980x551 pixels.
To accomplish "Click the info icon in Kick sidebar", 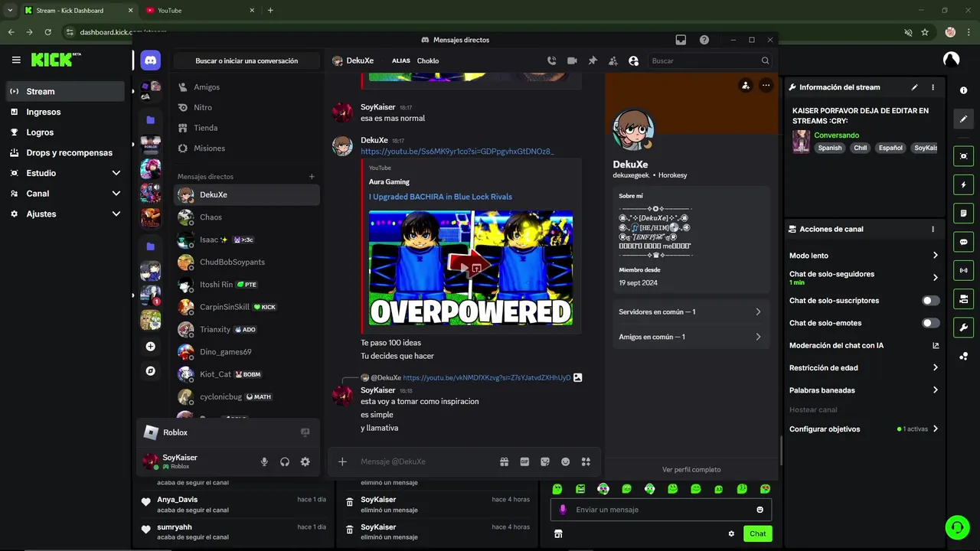I will coord(963,90).
